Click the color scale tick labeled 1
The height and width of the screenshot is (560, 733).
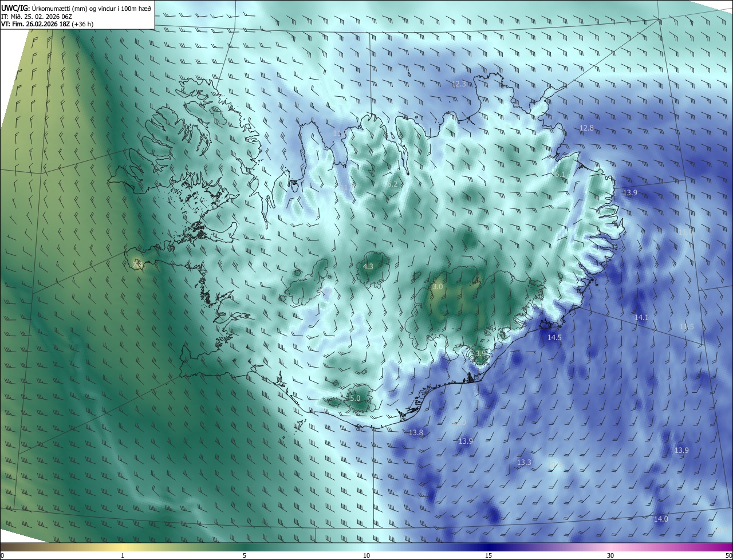pos(123,555)
